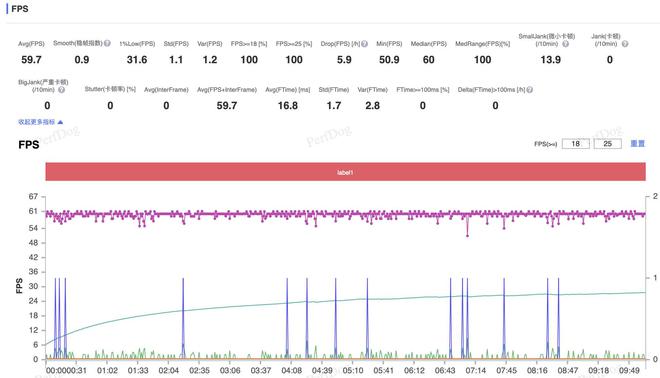Click the Delta(FTime)>100ms help icon

530,90
